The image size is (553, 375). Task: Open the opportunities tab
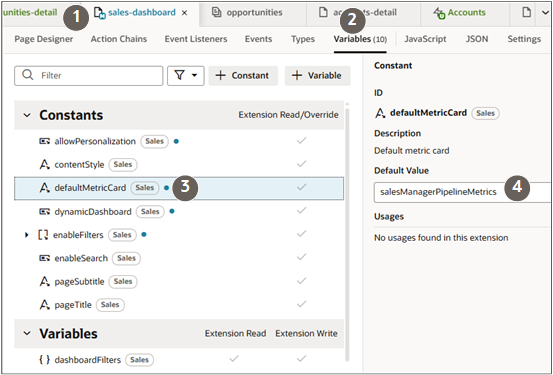(254, 13)
